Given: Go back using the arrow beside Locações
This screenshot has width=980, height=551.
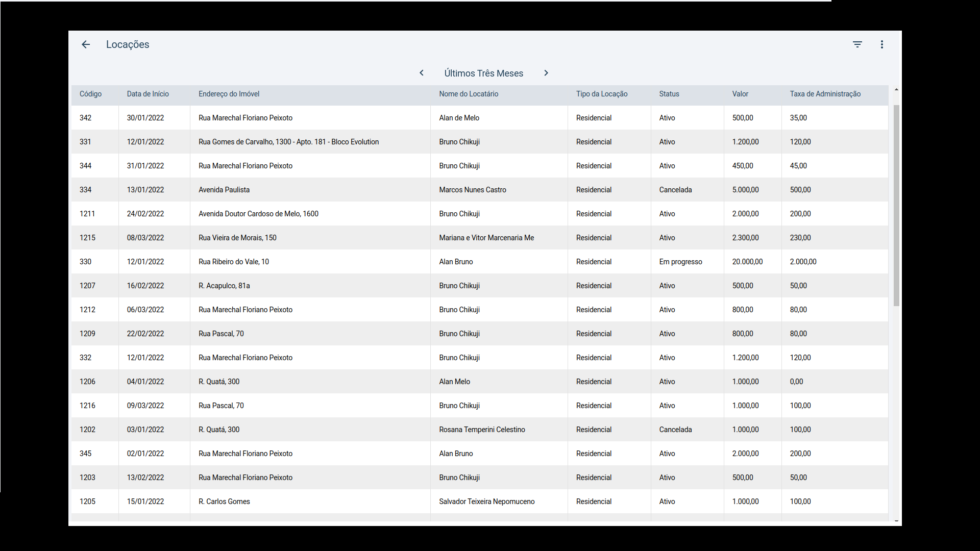Looking at the screenshot, I should 86,44.
